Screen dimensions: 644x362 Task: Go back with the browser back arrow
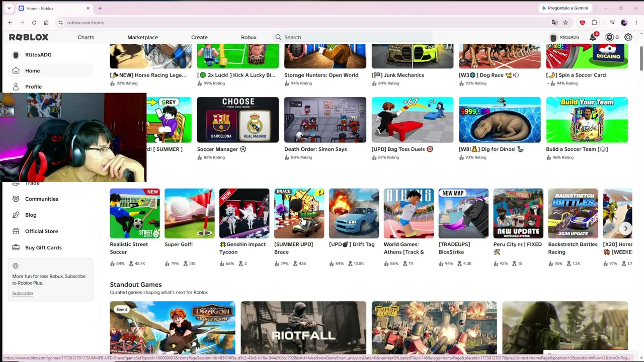pyautogui.click(x=10, y=23)
